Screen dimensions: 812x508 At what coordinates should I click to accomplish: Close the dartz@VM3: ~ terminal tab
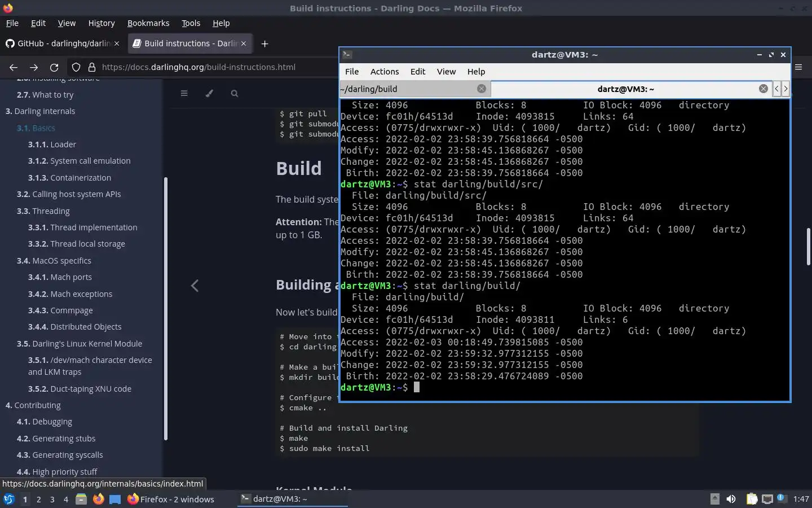763,89
